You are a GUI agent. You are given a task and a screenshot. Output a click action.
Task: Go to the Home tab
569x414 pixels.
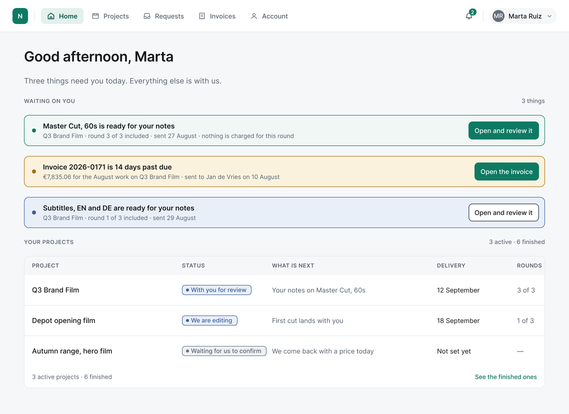tap(62, 16)
